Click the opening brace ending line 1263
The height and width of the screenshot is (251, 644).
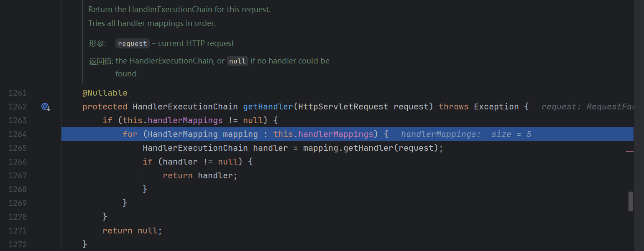(276, 120)
